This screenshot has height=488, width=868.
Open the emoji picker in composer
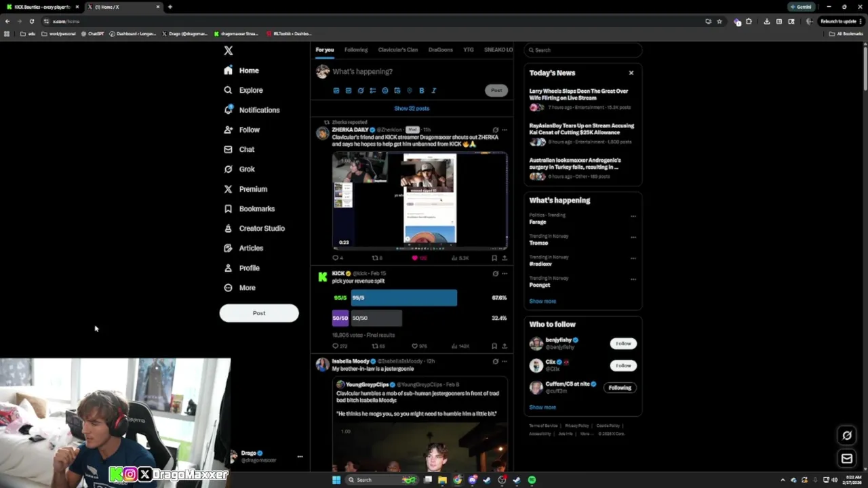click(x=385, y=90)
